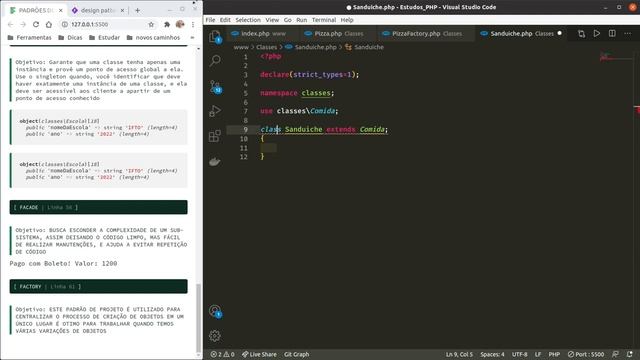Open a new Chrome tab
The image size is (640, 360).
pos(138,10)
